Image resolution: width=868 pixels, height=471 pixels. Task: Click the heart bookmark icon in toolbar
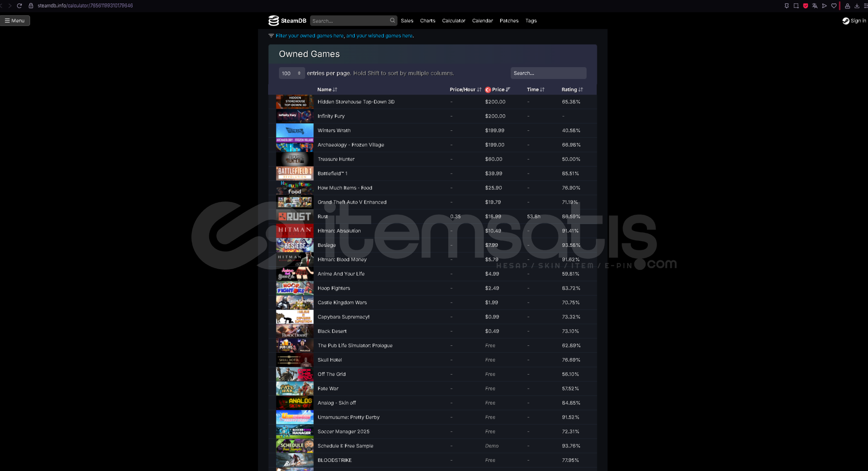tap(834, 6)
